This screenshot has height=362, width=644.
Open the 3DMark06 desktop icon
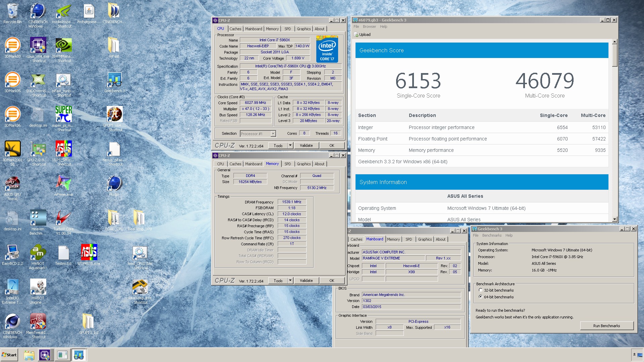[x=12, y=117]
